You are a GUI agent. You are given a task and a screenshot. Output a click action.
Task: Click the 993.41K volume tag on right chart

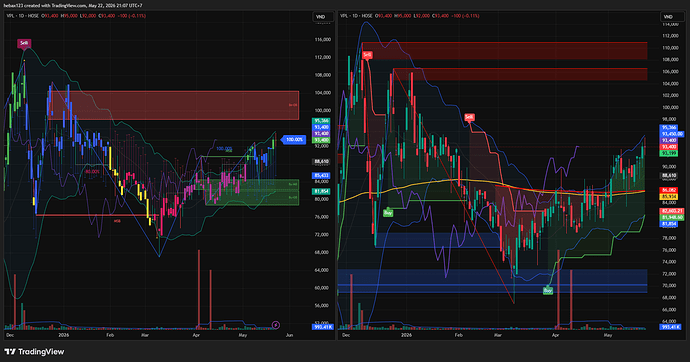[x=671, y=327]
